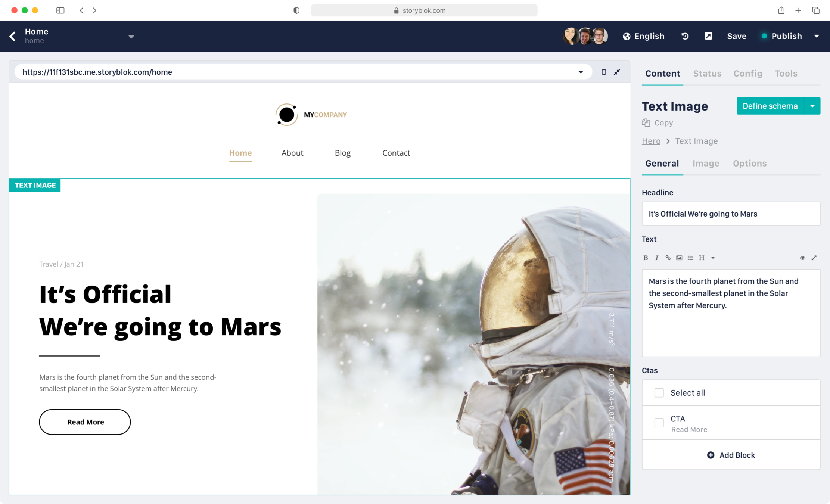Screen dimensions: 830x504
Task: Check the CTA Read More checkbox
Action: (659, 423)
